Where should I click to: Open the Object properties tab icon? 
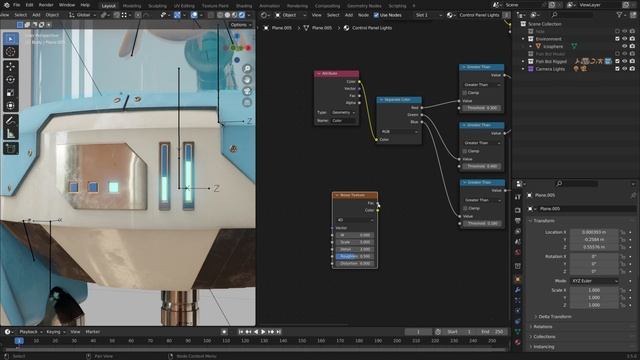coord(518,280)
